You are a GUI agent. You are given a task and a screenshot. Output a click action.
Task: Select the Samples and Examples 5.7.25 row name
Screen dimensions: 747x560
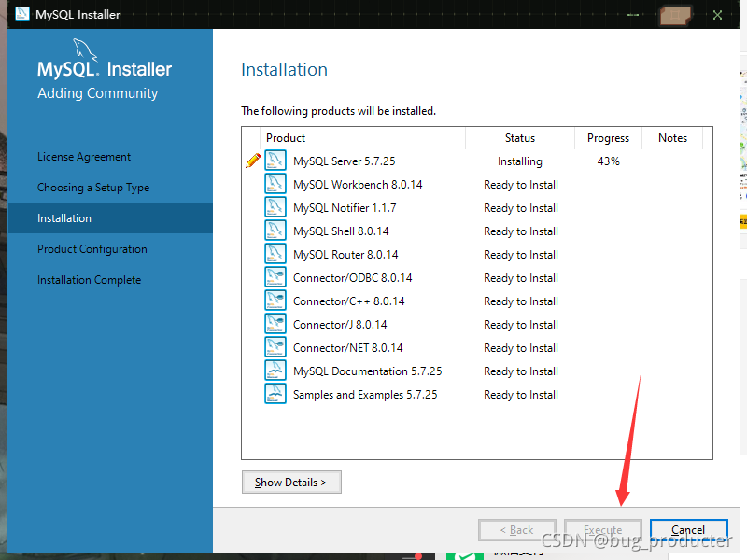click(x=365, y=395)
